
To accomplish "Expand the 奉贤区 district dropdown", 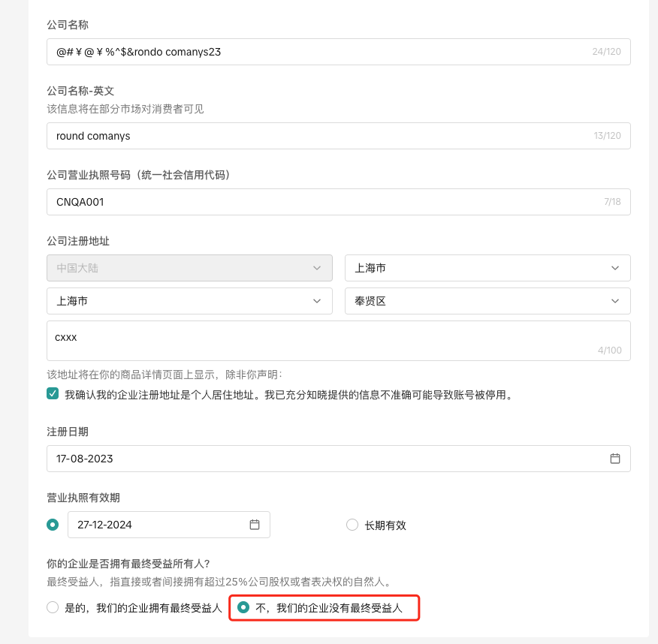I will pyautogui.click(x=487, y=301).
